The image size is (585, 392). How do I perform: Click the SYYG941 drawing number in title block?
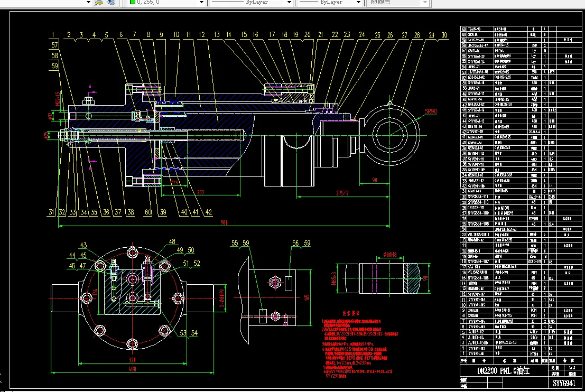[564, 383]
